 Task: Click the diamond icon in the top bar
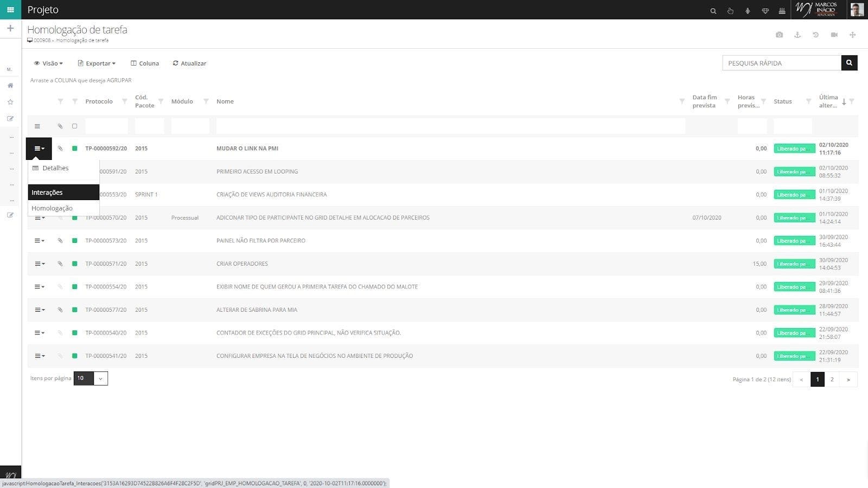[765, 11]
